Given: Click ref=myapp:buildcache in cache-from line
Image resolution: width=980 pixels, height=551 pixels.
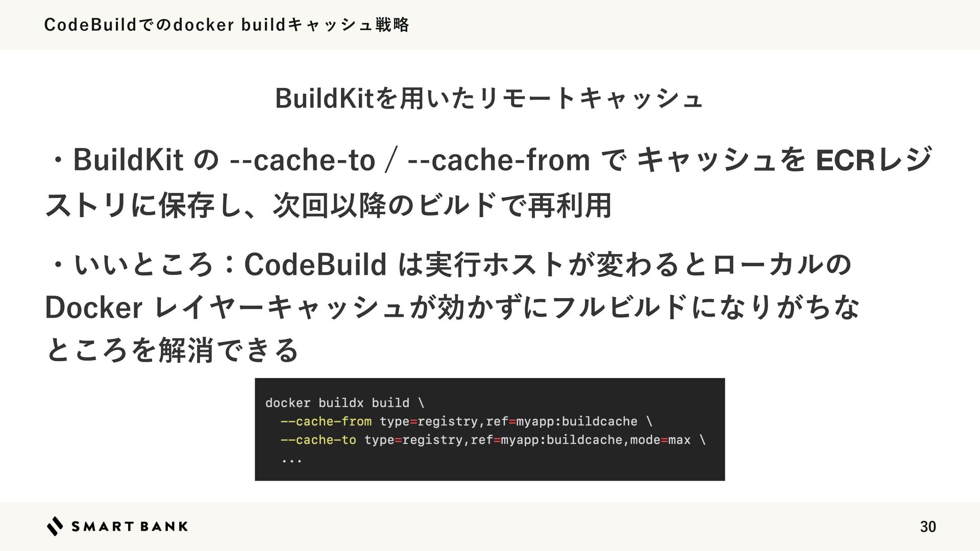Looking at the screenshot, I should (x=561, y=421).
